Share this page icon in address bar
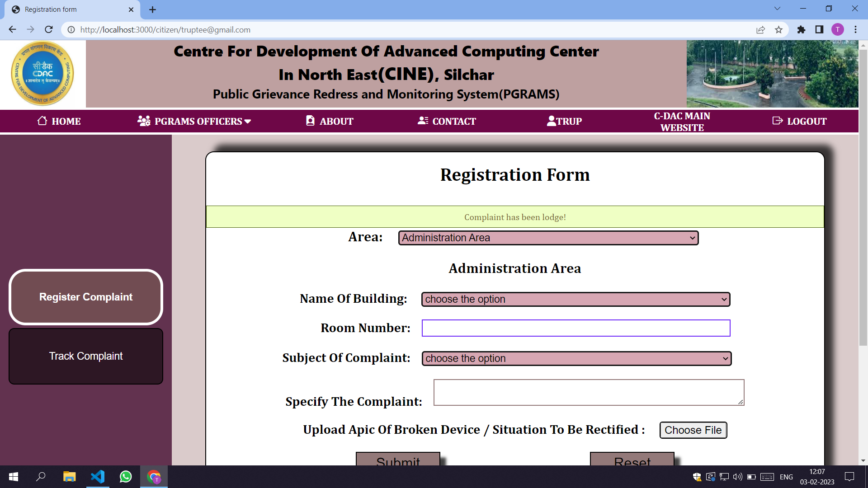This screenshot has height=488, width=868. pos(760,30)
